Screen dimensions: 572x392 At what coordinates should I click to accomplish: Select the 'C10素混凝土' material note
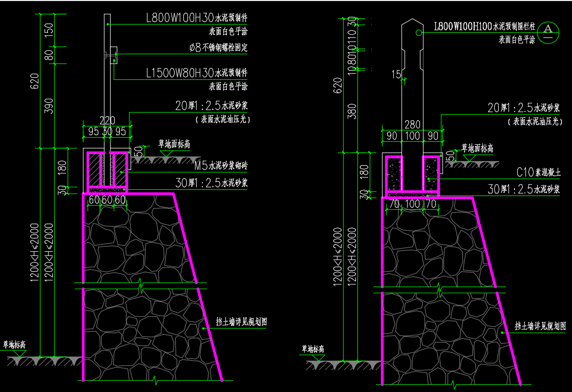point(538,172)
